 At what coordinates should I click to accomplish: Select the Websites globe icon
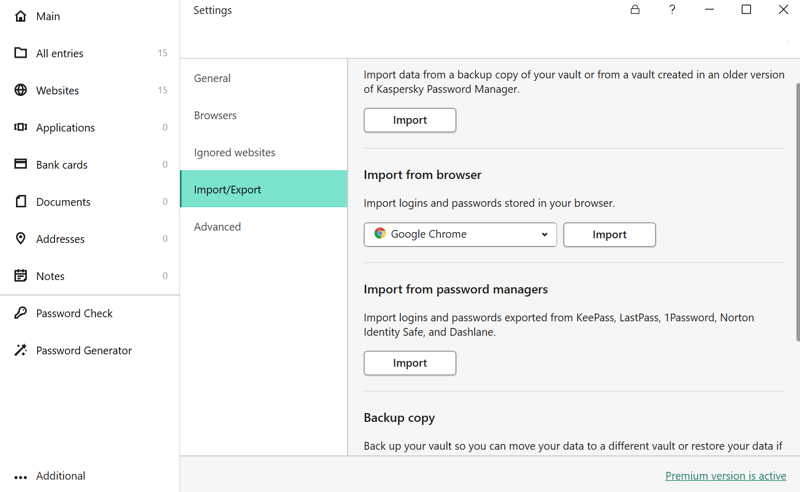20,90
